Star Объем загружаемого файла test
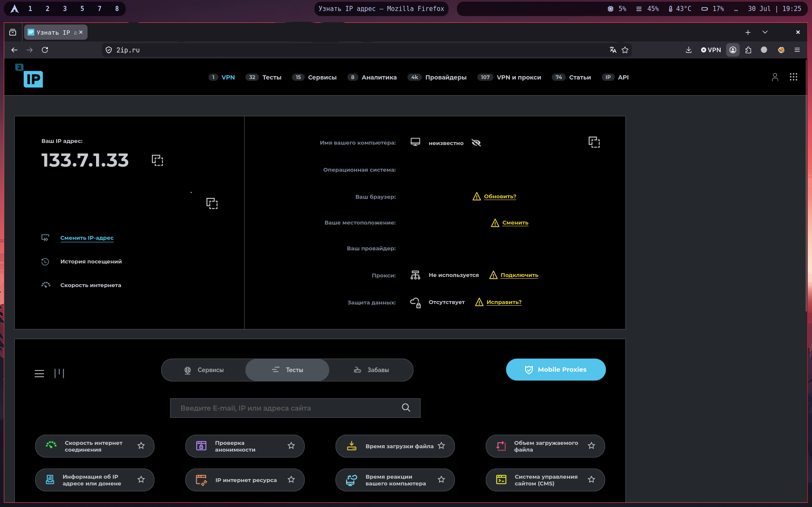The width and height of the screenshot is (812, 507). click(592, 446)
